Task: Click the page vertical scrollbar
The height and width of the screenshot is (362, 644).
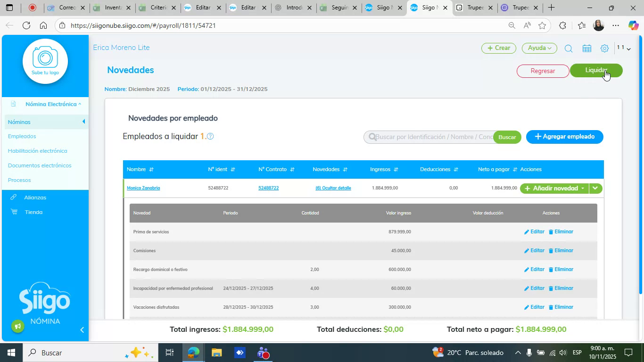Action: [x=640, y=165]
